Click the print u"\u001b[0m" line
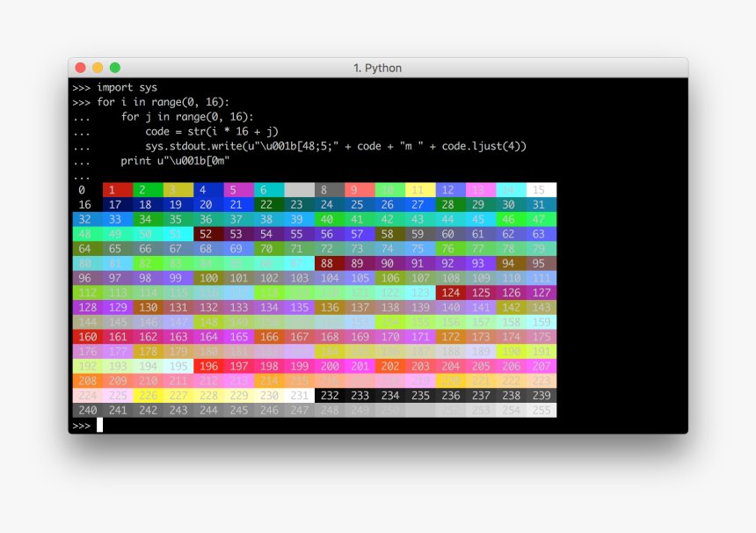 pyautogui.click(x=175, y=161)
